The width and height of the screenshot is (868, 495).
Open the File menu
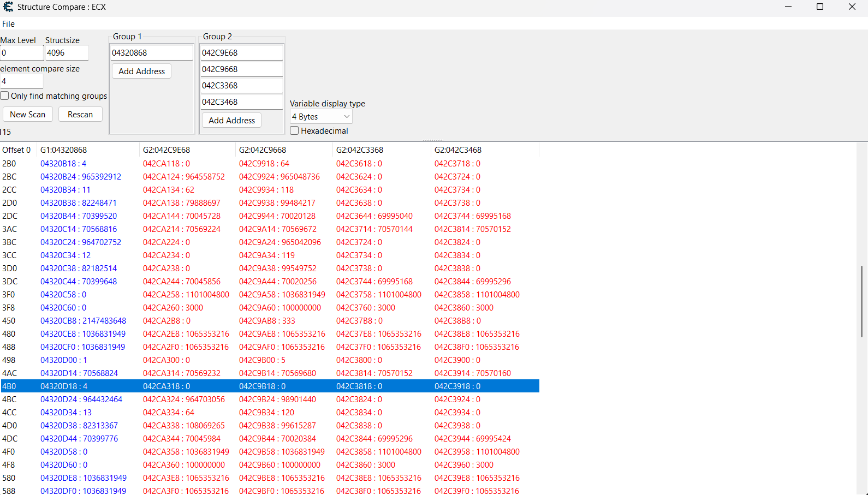point(8,24)
